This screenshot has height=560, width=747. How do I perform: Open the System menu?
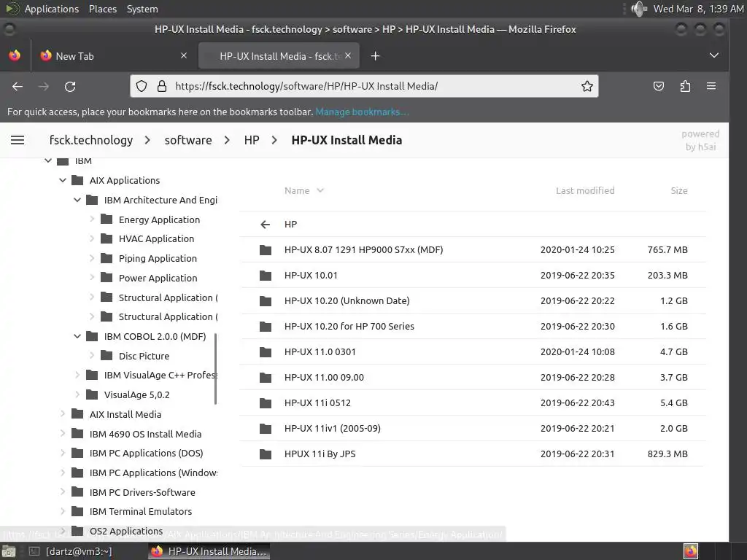[x=142, y=9]
